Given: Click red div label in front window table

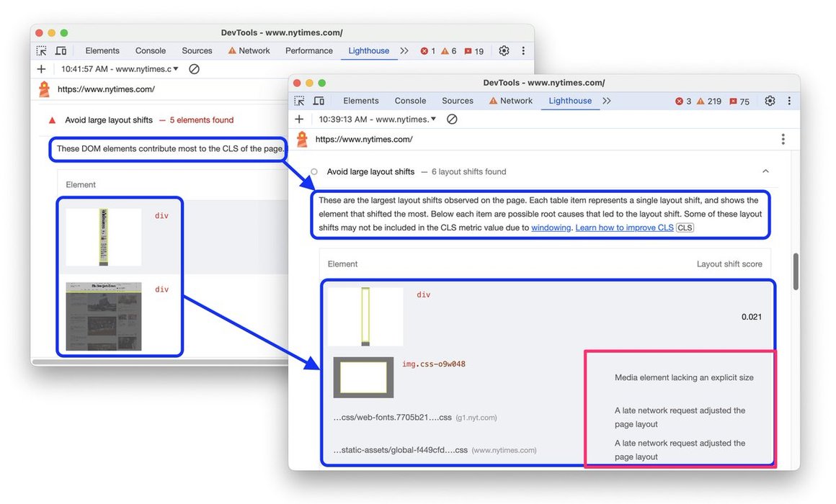Looking at the screenshot, I should [x=423, y=294].
